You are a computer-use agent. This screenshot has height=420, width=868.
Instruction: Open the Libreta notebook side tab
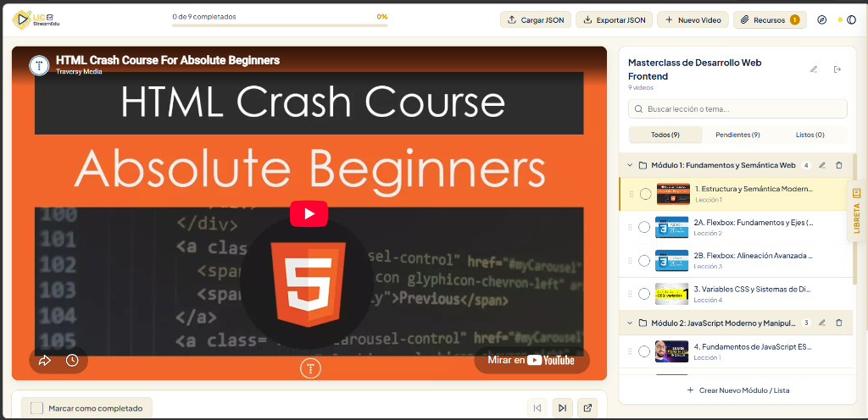pyautogui.click(x=856, y=211)
